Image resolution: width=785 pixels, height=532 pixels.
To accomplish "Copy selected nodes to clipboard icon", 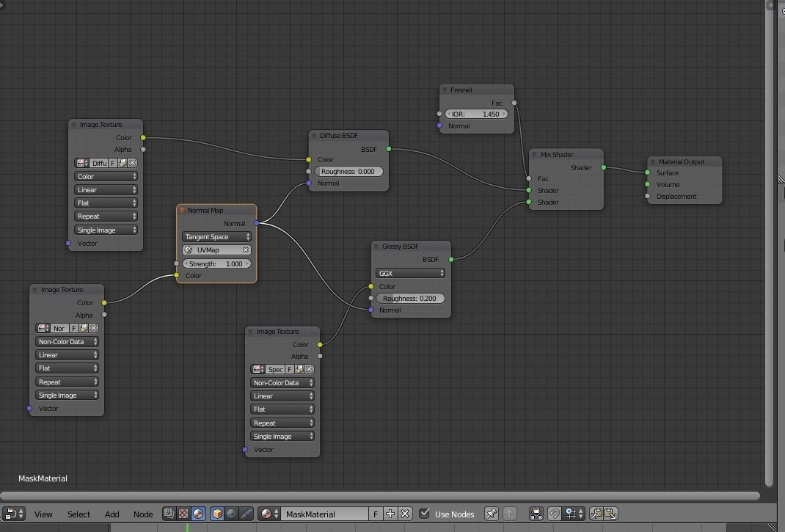I will 596,514.
